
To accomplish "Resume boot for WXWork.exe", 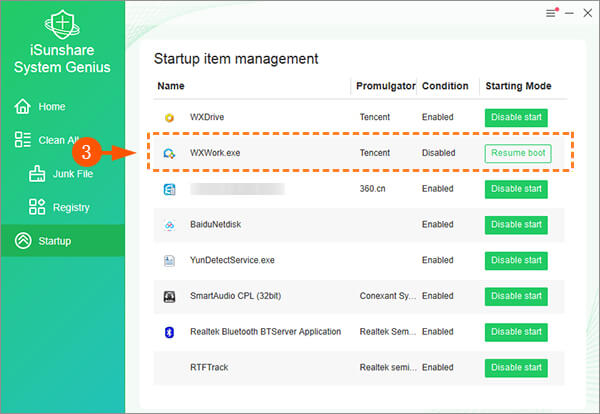I will (x=516, y=153).
